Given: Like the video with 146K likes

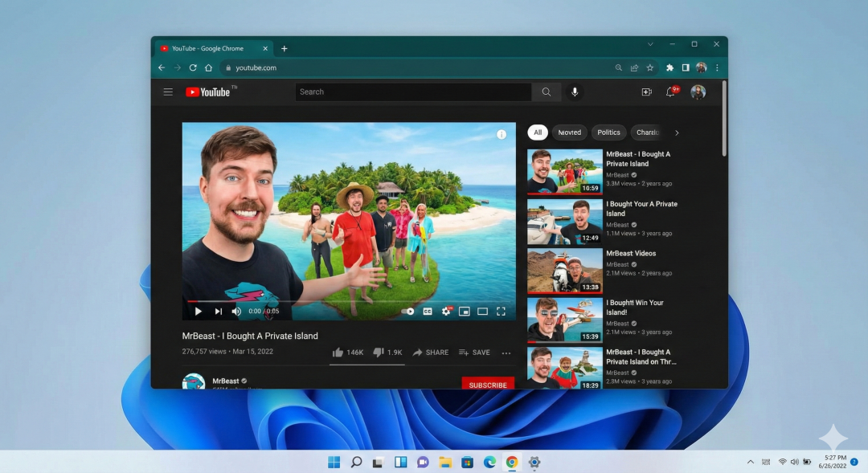Looking at the screenshot, I should pyautogui.click(x=348, y=353).
